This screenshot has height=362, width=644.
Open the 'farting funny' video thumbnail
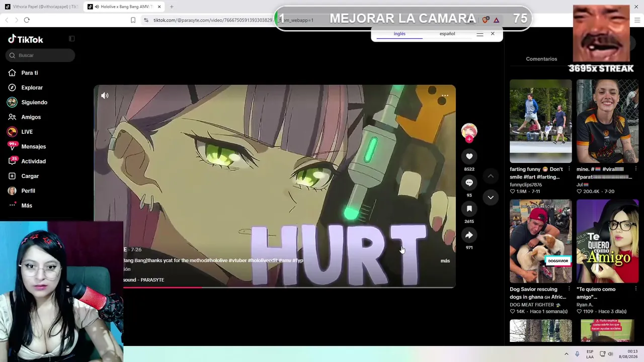[540, 121]
